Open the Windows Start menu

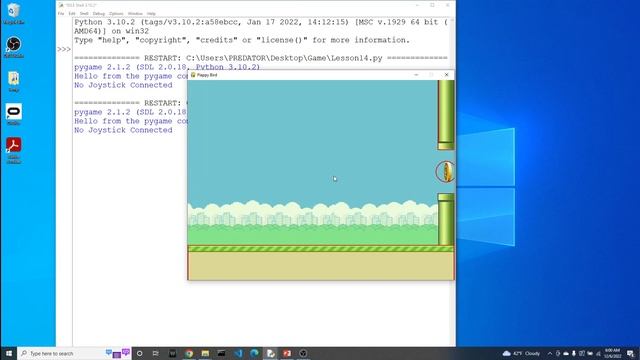pos(9,353)
